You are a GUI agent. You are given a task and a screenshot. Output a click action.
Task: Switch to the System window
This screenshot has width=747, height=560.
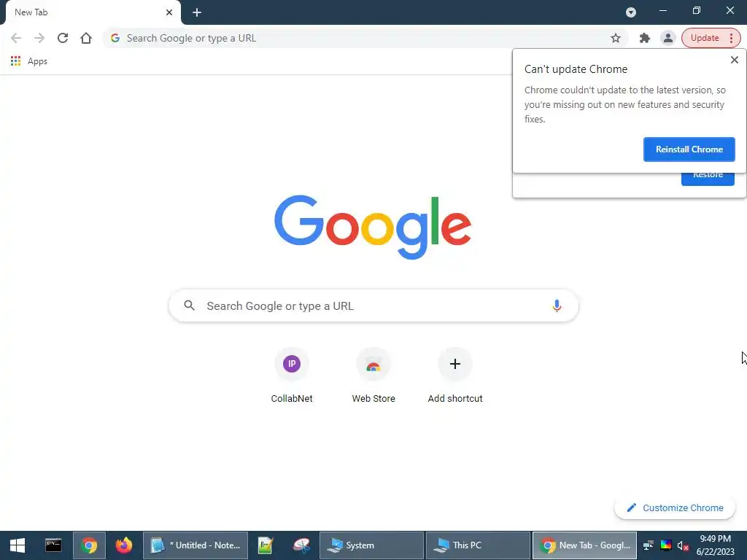(371, 545)
